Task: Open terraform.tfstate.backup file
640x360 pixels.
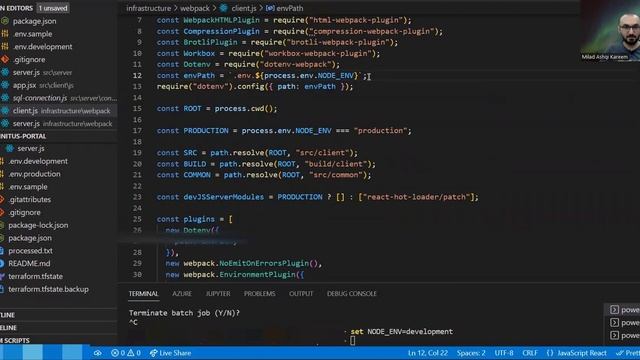Action: [48, 289]
